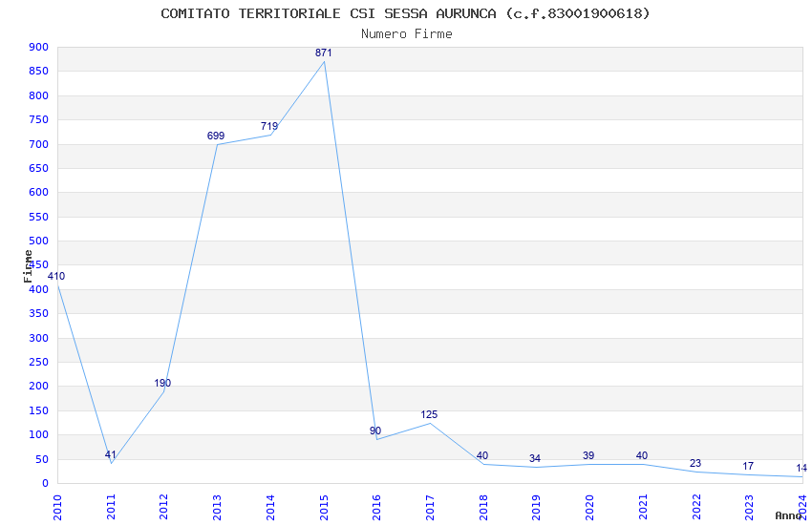Click the subtitle Numero Firme
The height and width of the screenshot is (525, 812).
[x=407, y=34]
